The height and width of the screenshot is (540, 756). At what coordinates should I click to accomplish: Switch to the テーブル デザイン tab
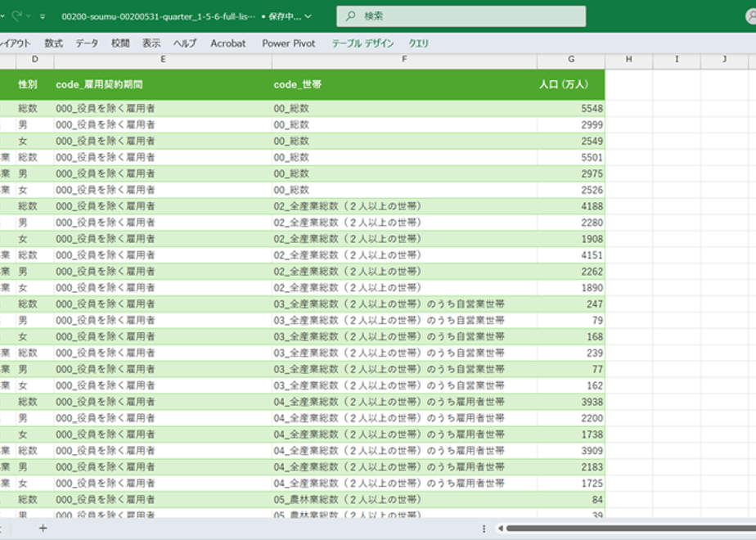[362, 43]
